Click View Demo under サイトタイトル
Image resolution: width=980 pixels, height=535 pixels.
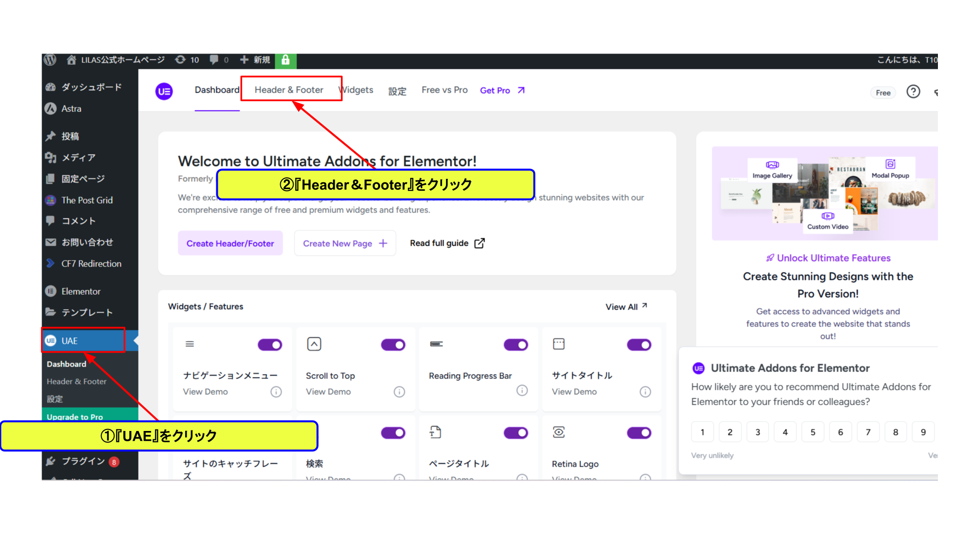(574, 392)
